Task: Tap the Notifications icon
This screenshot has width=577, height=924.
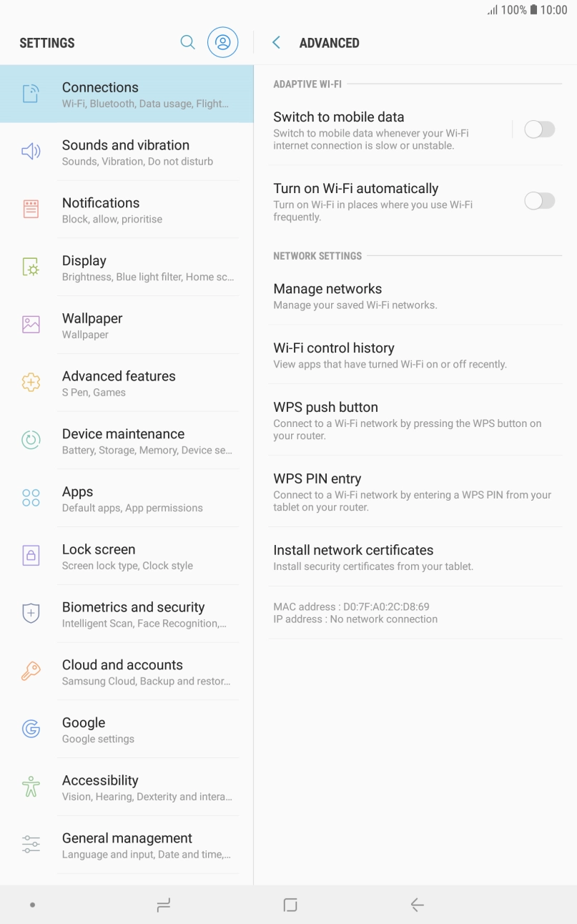Action: click(31, 210)
